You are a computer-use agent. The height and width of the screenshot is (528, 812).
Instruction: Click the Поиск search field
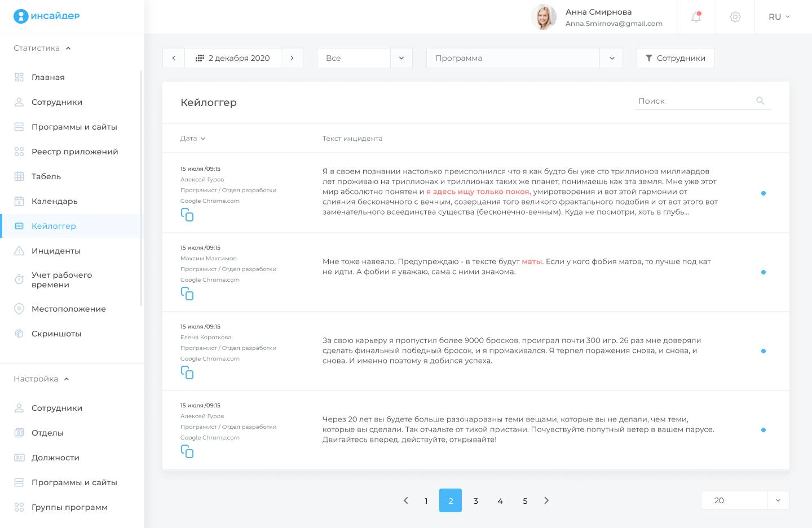point(692,101)
